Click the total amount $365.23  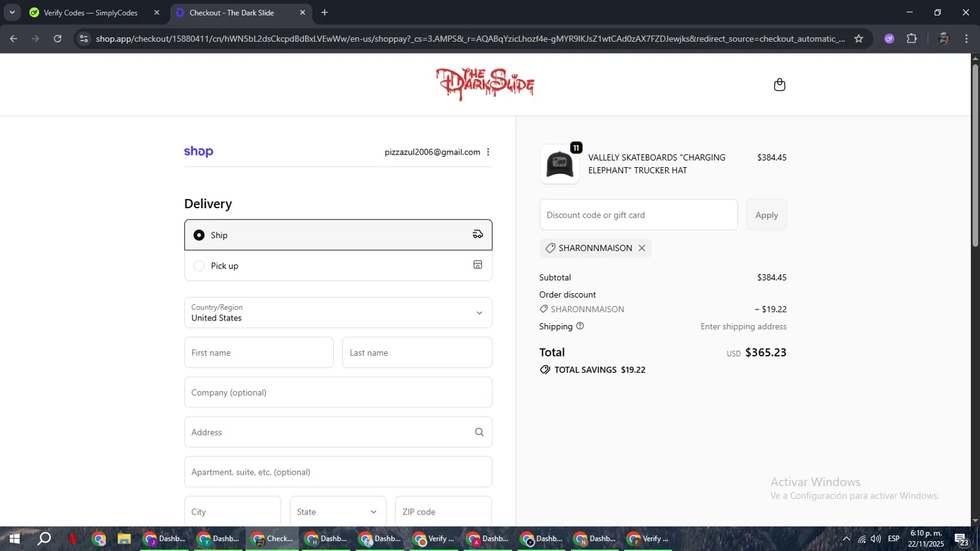point(766,353)
